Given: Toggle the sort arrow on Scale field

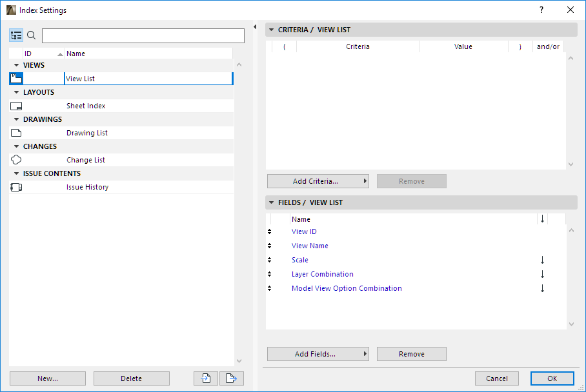Looking at the screenshot, I should [542, 260].
